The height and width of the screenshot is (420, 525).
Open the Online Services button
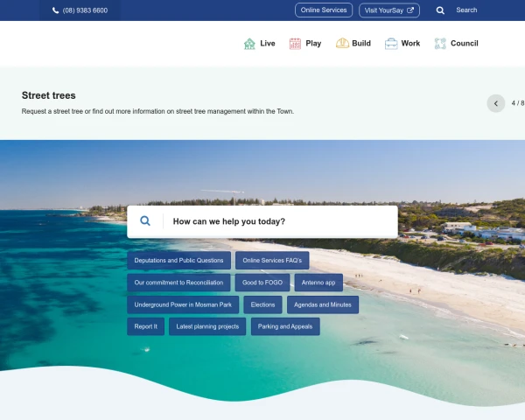[323, 10]
